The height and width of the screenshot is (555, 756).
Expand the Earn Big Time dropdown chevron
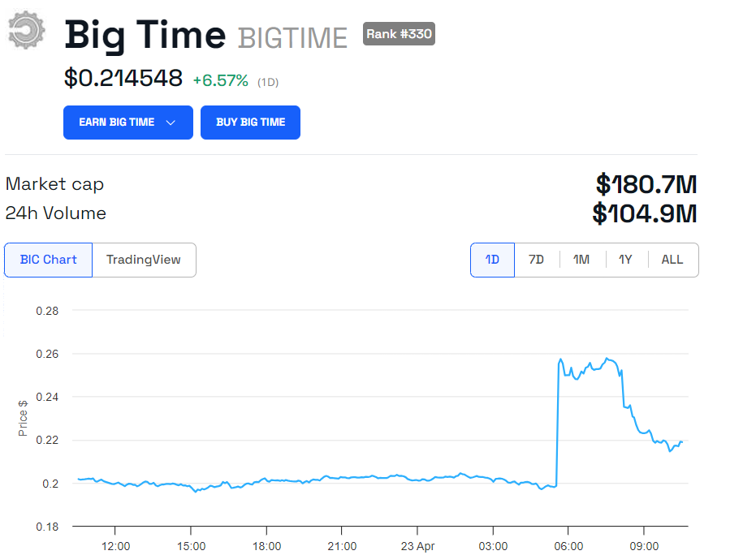(171, 123)
